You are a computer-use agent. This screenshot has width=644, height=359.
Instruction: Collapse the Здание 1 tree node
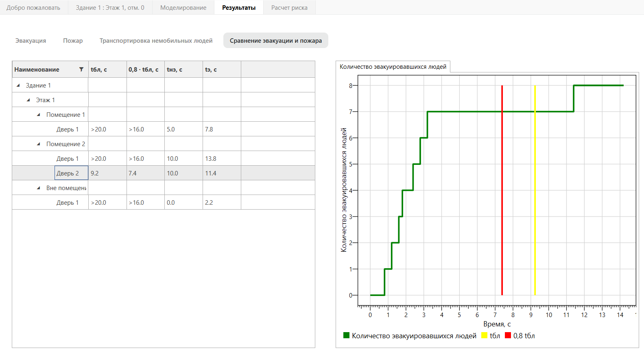click(18, 85)
